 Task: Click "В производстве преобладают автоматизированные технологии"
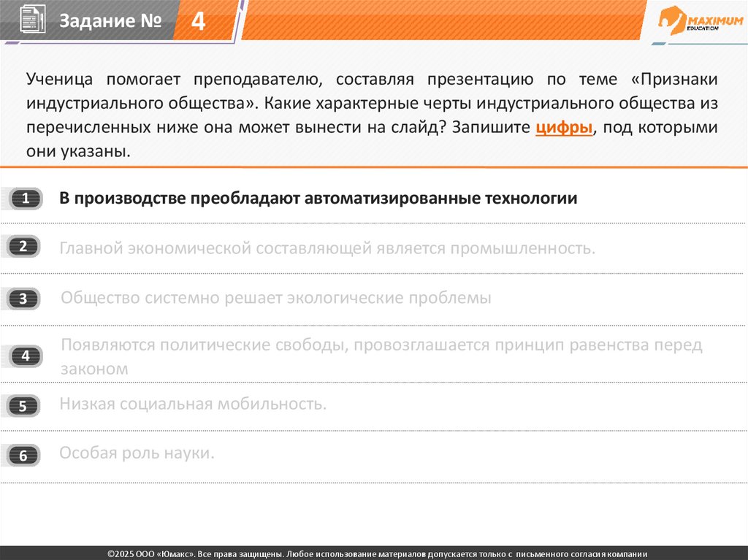[318, 199]
